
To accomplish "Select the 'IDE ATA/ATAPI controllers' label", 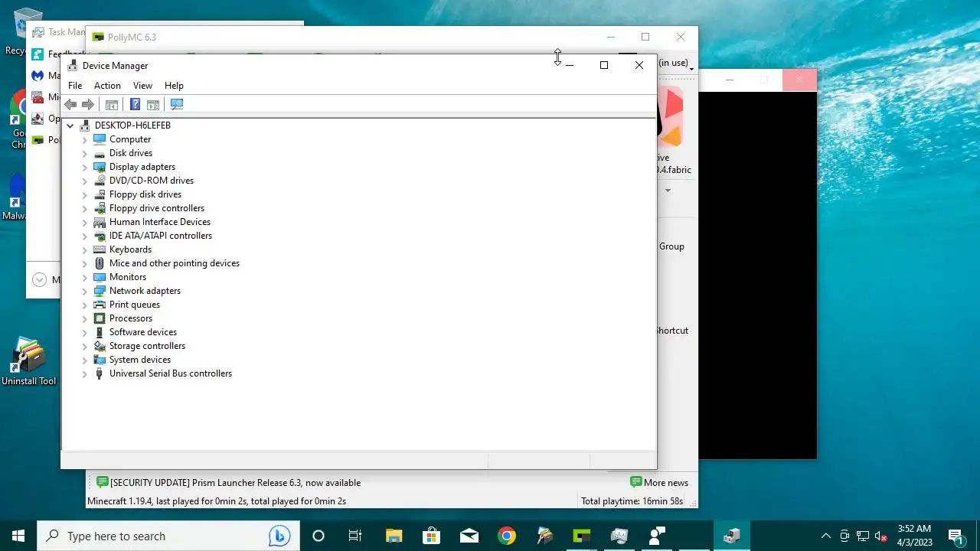I will point(161,236).
